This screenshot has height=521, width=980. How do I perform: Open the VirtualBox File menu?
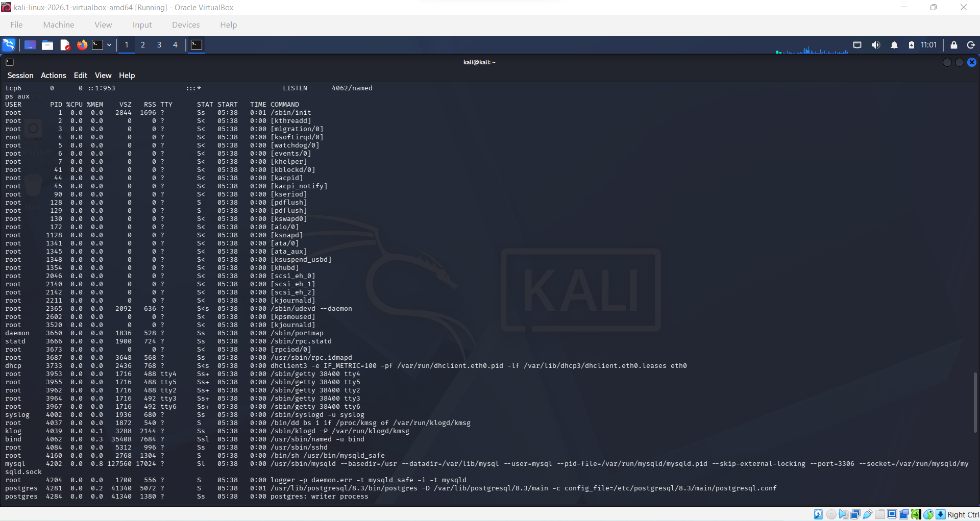(x=16, y=25)
